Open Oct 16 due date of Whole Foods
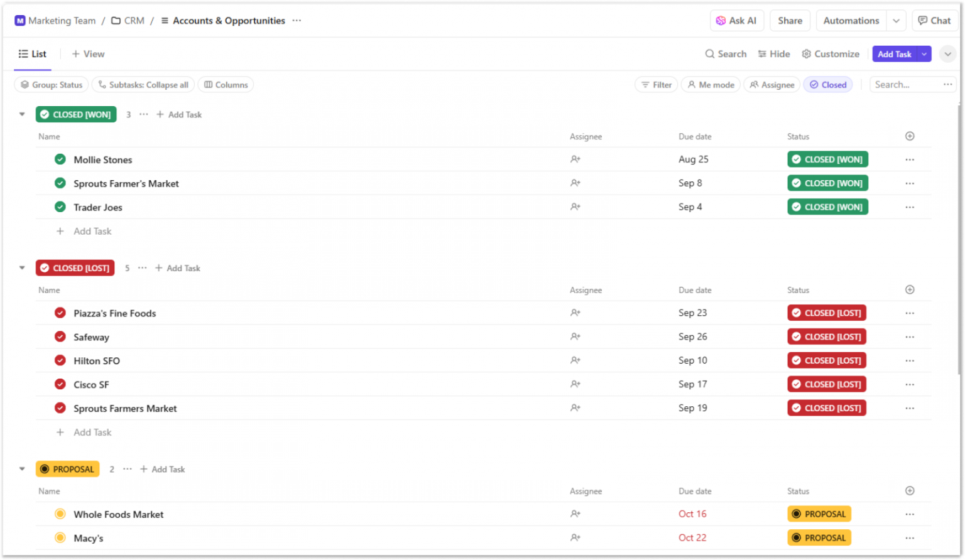This screenshot has height=560, width=965. click(x=692, y=514)
